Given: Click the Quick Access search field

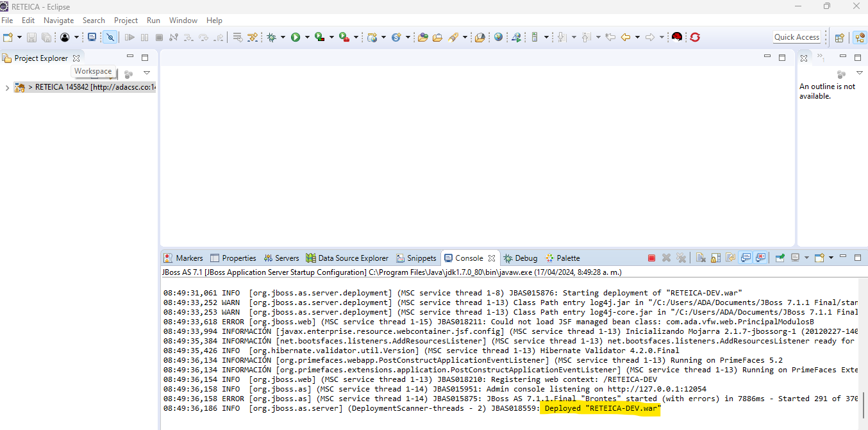Looking at the screenshot, I should [796, 37].
